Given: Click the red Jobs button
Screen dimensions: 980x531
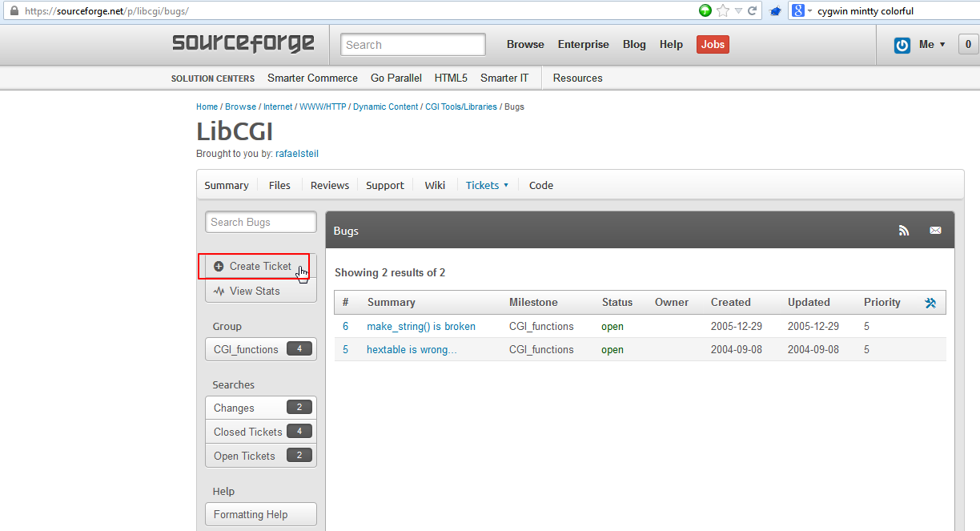Looking at the screenshot, I should pyautogui.click(x=713, y=45).
